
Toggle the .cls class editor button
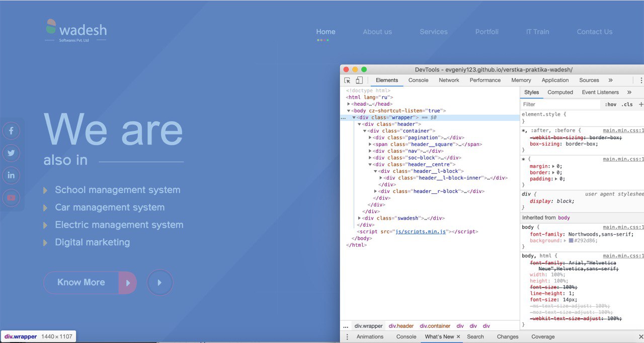[627, 104]
